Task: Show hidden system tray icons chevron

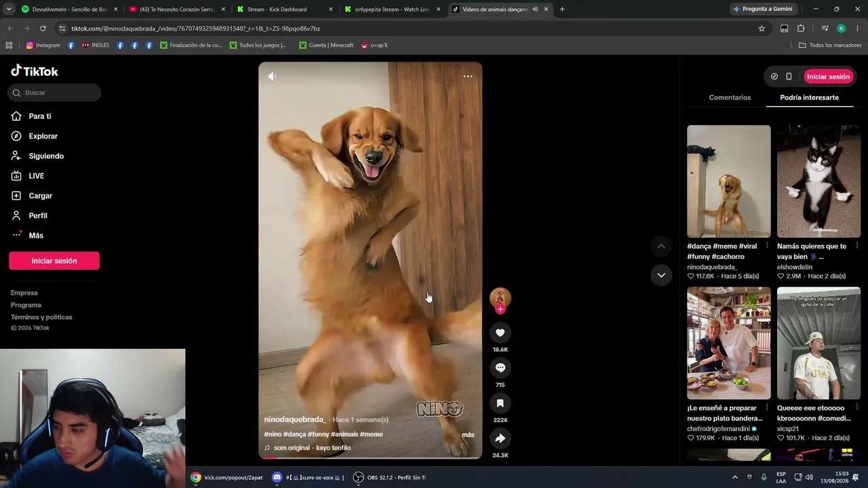Action: pyautogui.click(x=734, y=478)
